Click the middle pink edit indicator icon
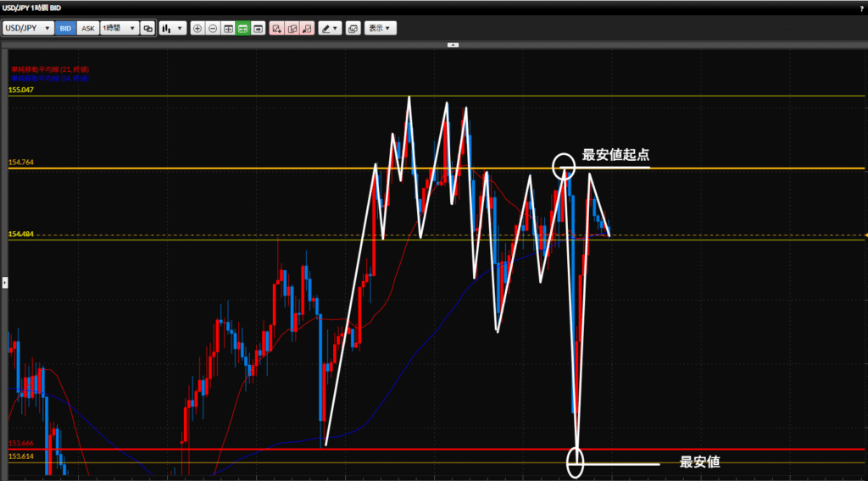 (292, 28)
